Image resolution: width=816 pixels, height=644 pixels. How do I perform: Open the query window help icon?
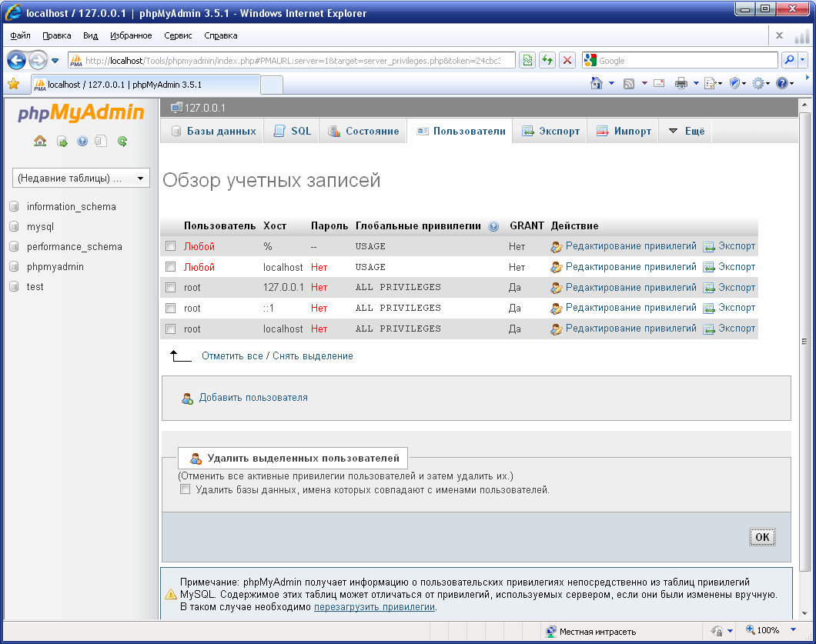[x=82, y=141]
